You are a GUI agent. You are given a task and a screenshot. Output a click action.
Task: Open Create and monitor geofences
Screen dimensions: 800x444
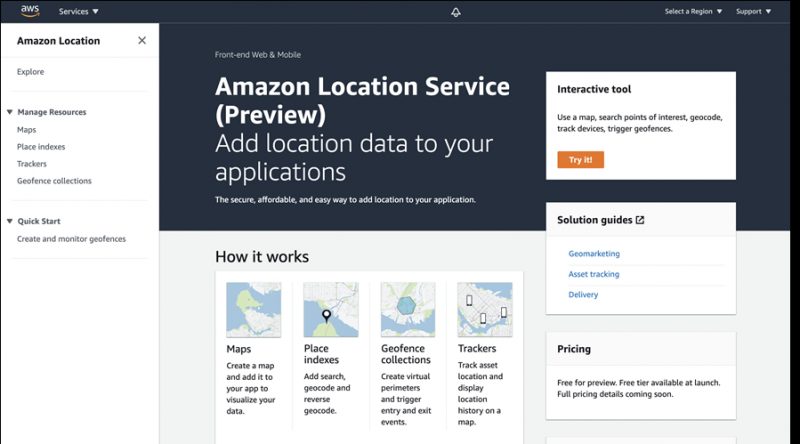tap(71, 239)
